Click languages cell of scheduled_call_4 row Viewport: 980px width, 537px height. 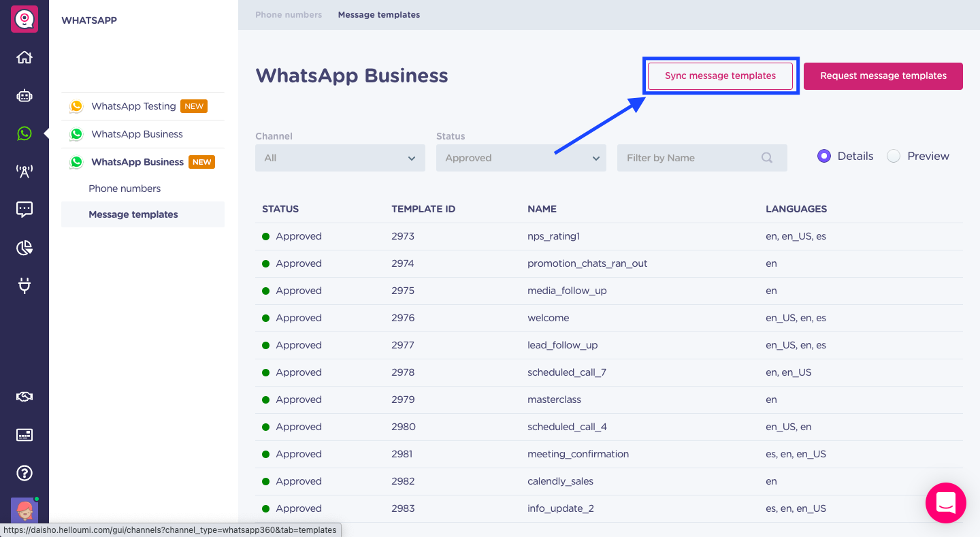click(x=789, y=427)
